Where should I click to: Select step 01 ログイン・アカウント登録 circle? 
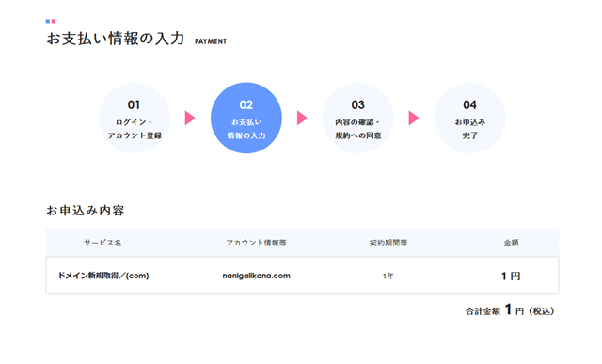click(x=135, y=118)
